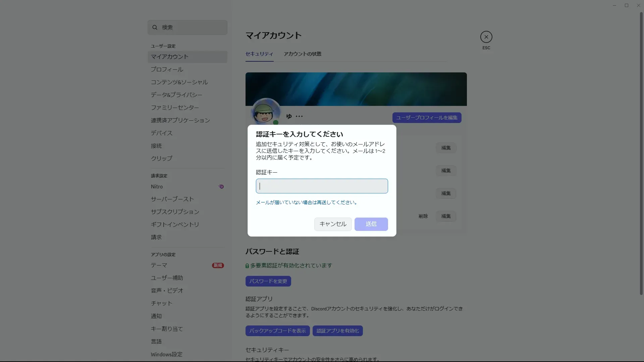The height and width of the screenshot is (362, 644).
Task: Focus the 認証キー input field
Action: point(322,186)
